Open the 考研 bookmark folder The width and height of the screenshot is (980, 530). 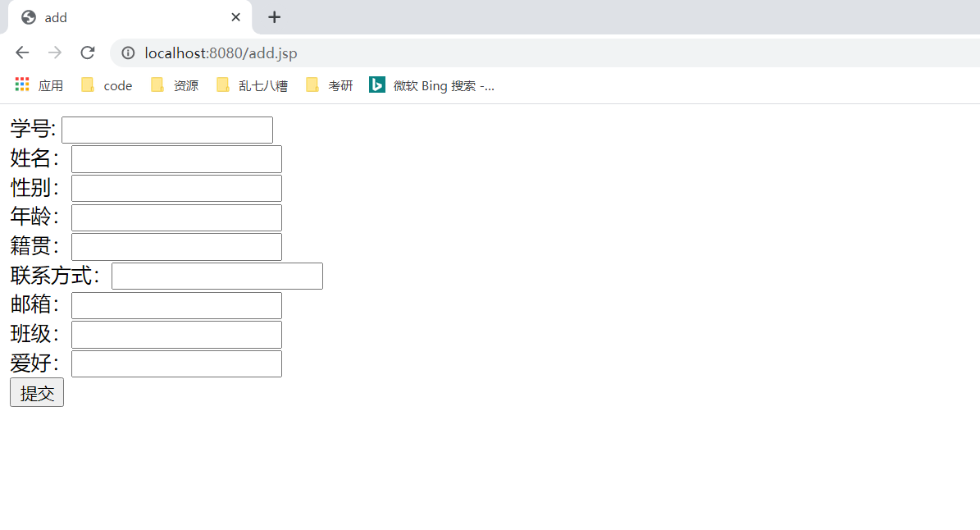[x=330, y=85]
